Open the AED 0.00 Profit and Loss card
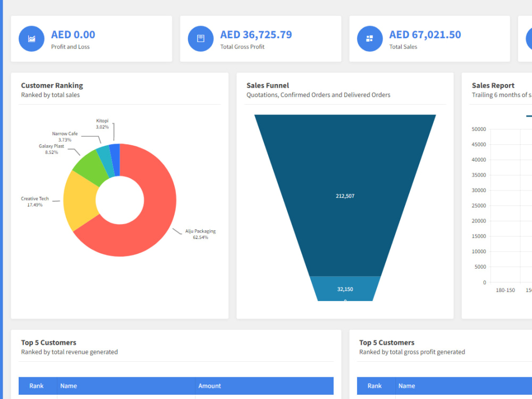The width and height of the screenshot is (532, 399). (92, 39)
